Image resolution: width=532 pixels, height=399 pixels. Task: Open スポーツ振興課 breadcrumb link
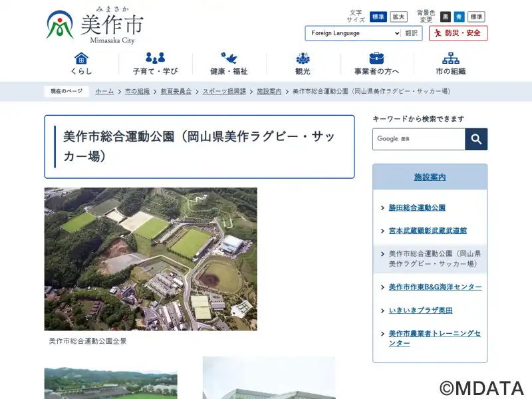(x=224, y=91)
